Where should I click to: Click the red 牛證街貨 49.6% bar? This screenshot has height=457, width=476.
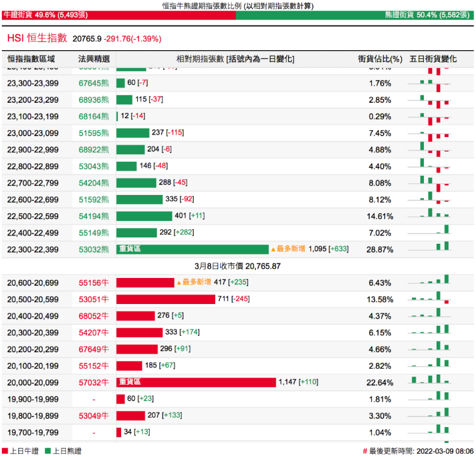(119, 15)
